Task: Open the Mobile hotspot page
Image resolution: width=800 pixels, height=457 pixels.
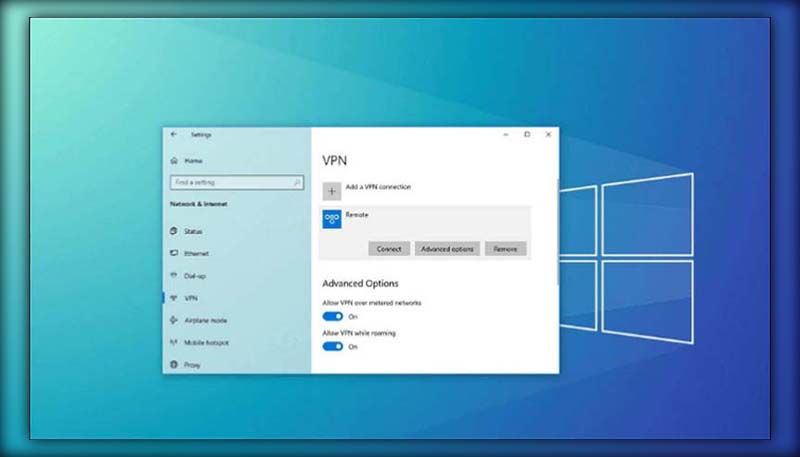Action: (x=207, y=343)
